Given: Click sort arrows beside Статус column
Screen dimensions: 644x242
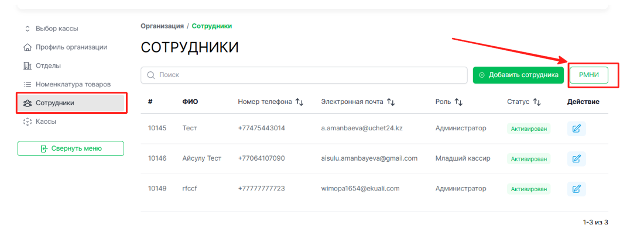Looking at the screenshot, I should 536,102.
